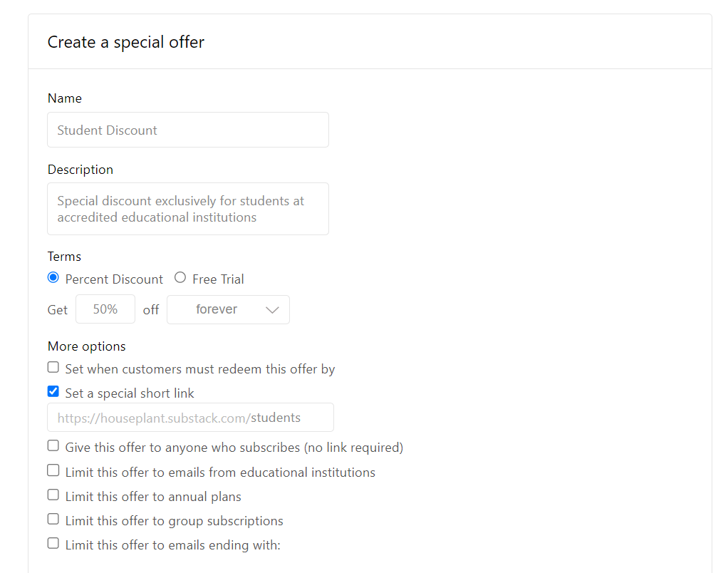Click the Name field showing Student Discount
This screenshot has height=573, width=728.
[x=187, y=130]
